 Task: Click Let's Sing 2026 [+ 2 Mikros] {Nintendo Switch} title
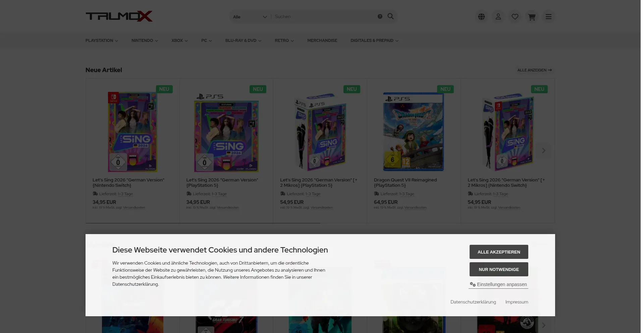[506, 182]
